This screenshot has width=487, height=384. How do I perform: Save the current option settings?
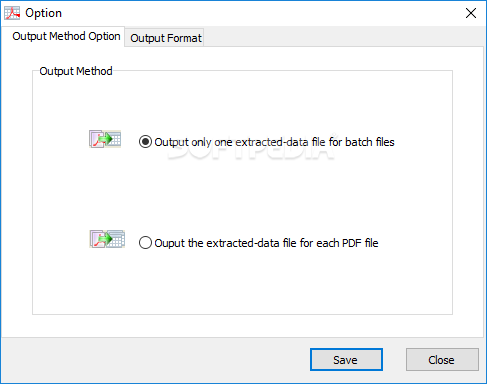(x=346, y=360)
